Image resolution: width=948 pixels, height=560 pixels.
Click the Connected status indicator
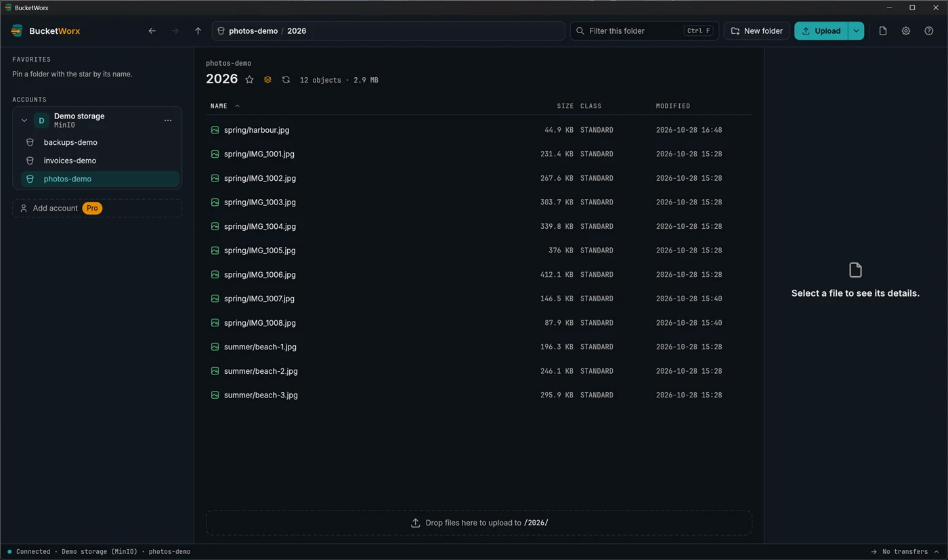(x=29, y=551)
